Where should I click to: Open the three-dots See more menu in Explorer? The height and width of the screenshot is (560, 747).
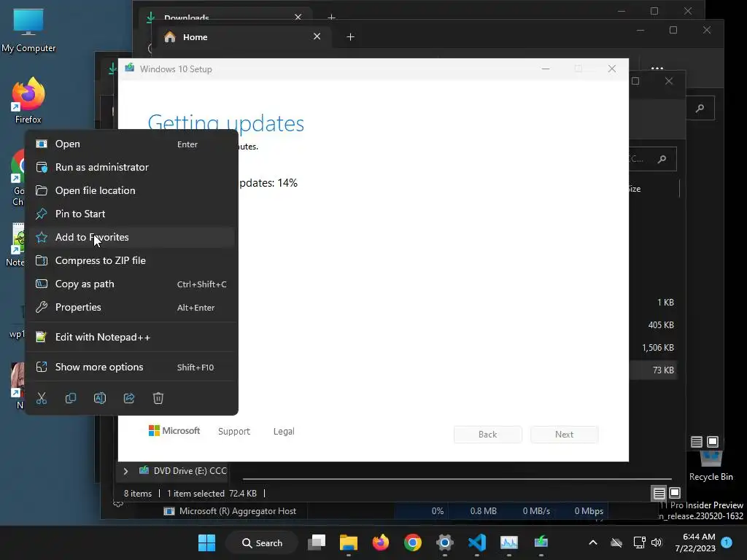tap(657, 69)
